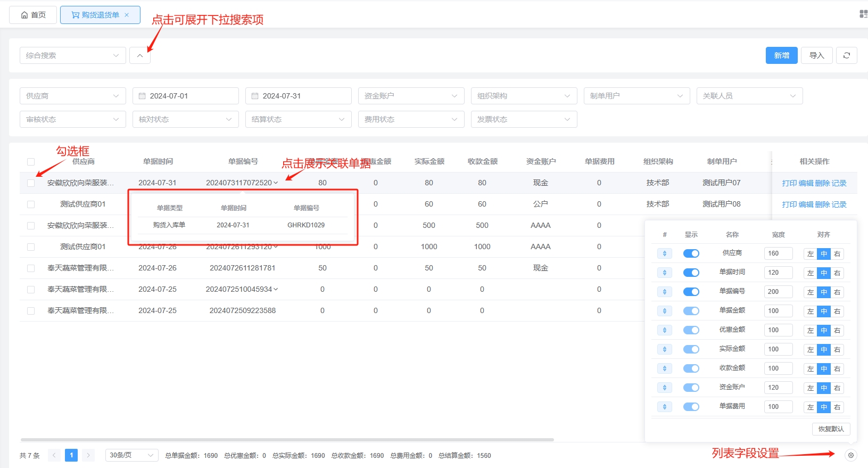Image resolution: width=868 pixels, height=468 pixels.
Task: Click the sort handle for 资金账户 field
Action: 665,388
